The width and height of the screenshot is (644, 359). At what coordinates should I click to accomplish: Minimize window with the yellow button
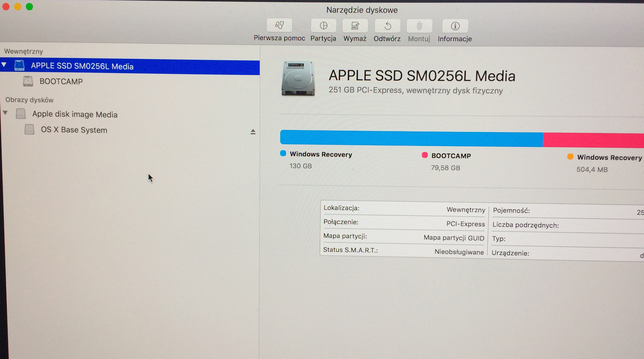18,6
